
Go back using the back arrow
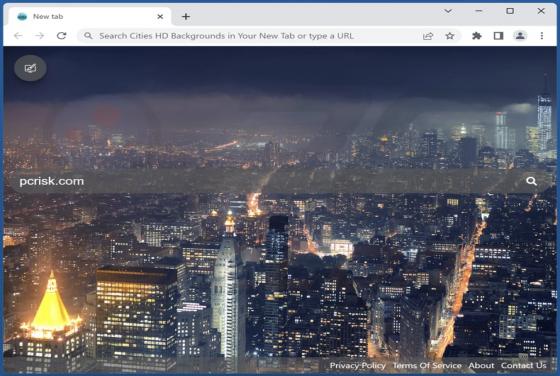[x=18, y=36]
